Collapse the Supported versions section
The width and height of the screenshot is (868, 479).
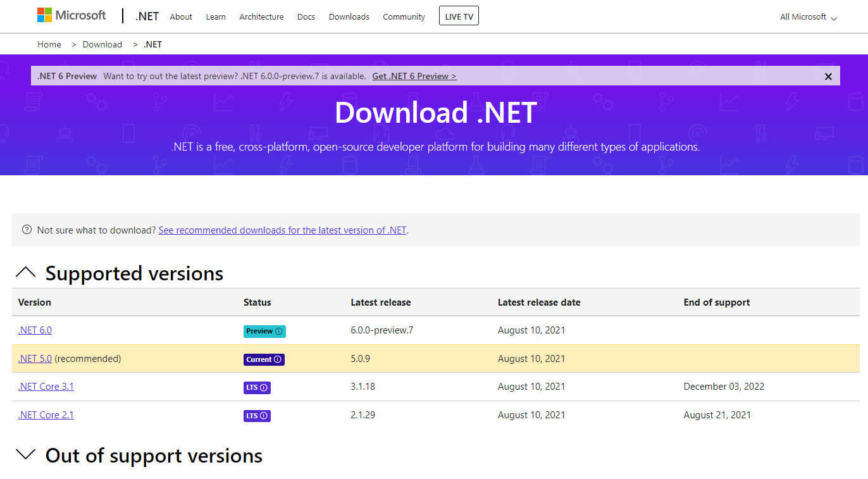(25, 273)
